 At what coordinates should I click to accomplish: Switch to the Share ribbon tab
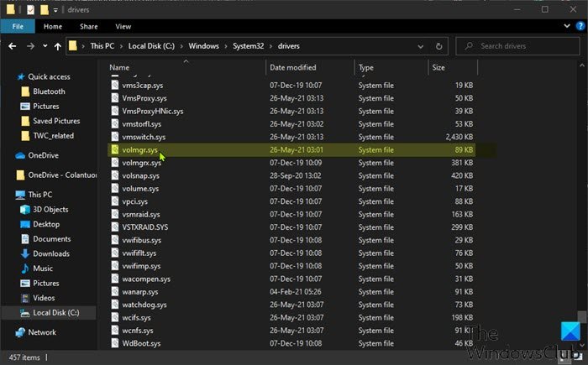click(87, 26)
